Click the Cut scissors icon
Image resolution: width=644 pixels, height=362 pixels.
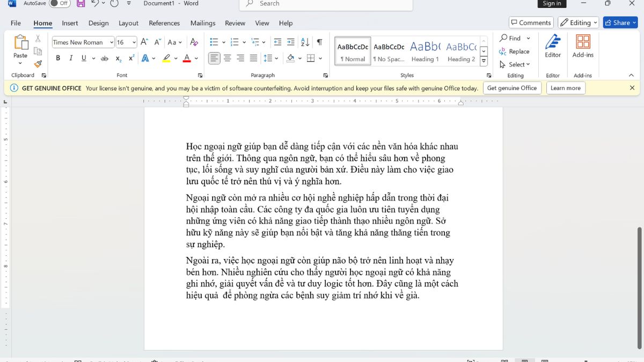tap(38, 39)
